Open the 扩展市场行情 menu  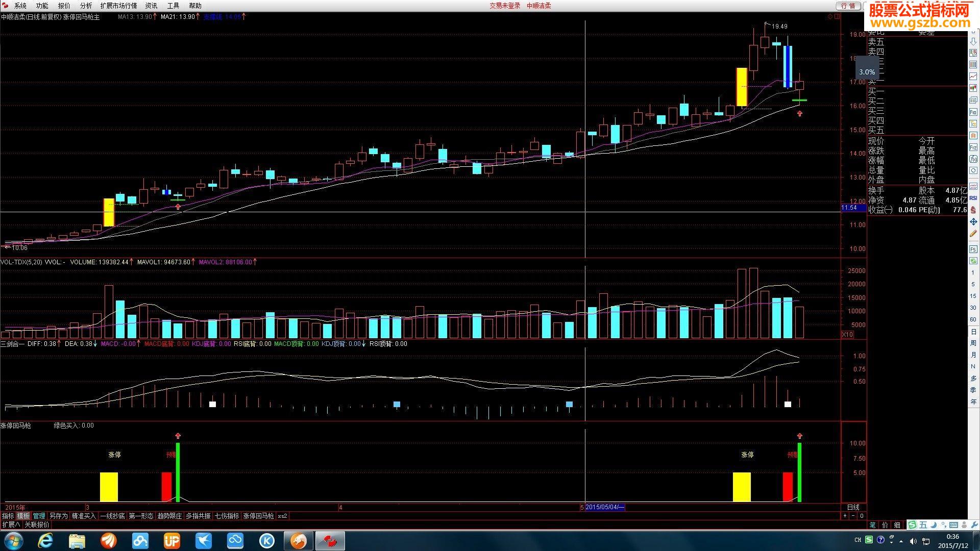click(x=118, y=6)
